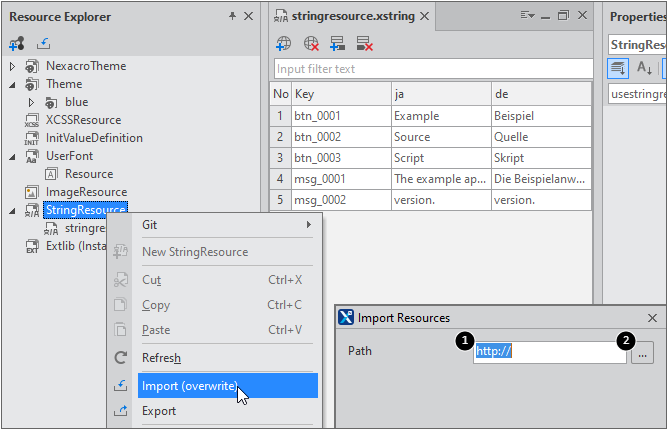Select Refresh in the context menu

[161, 358]
